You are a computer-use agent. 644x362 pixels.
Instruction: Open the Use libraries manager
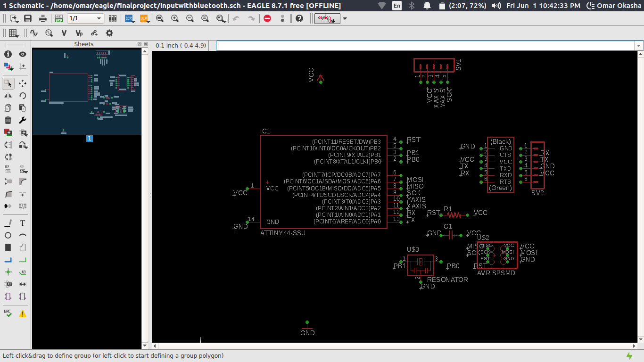pyautogui.click(x=113, y=18)
